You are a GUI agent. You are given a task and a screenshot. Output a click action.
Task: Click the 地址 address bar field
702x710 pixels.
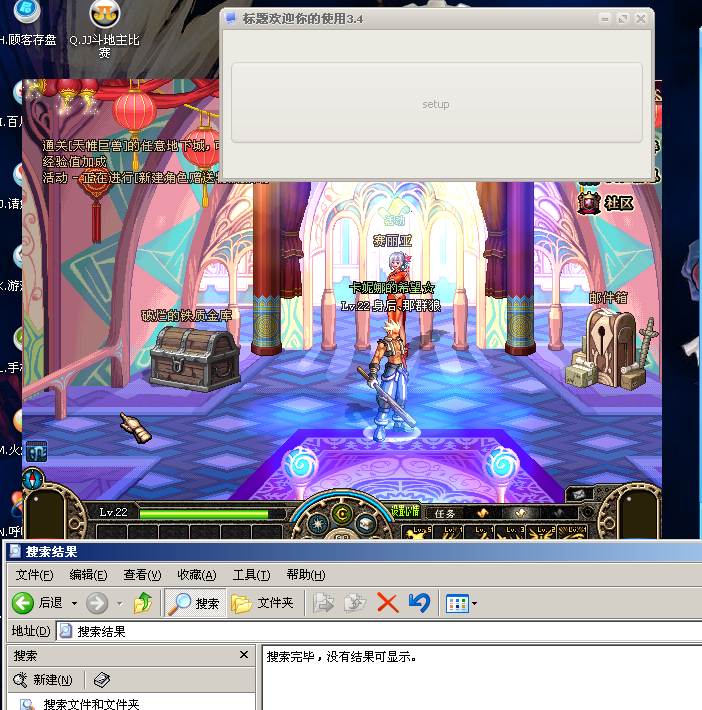pyautogui.click(x=380, y=631)
